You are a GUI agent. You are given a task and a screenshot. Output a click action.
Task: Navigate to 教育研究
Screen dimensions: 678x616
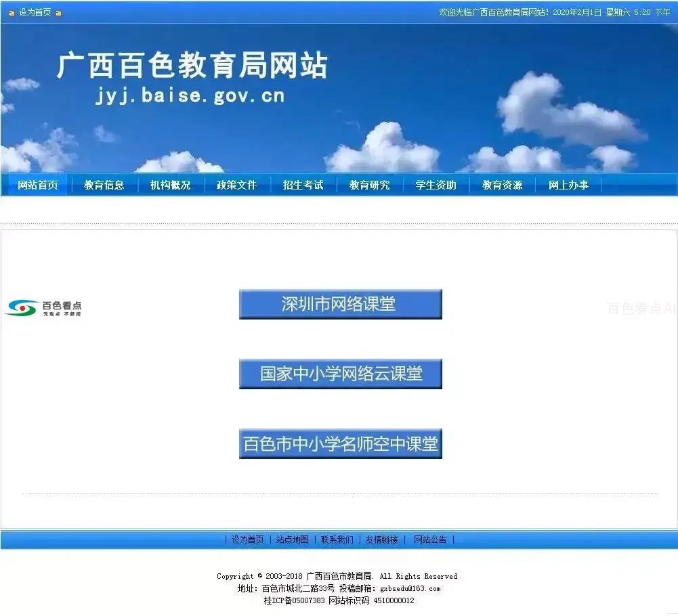(x=370, y=185)
